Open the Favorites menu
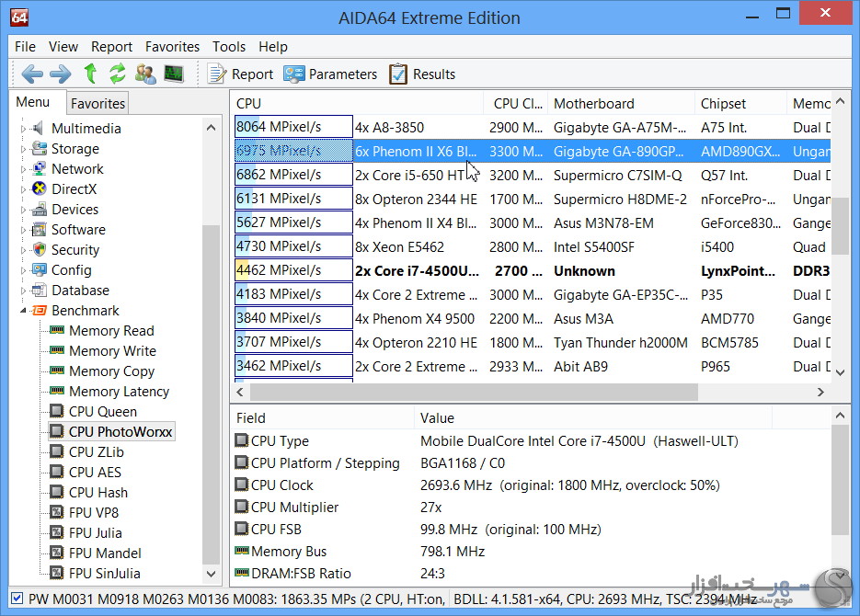This screenshot has height=616, width=860. pos(172,46)
